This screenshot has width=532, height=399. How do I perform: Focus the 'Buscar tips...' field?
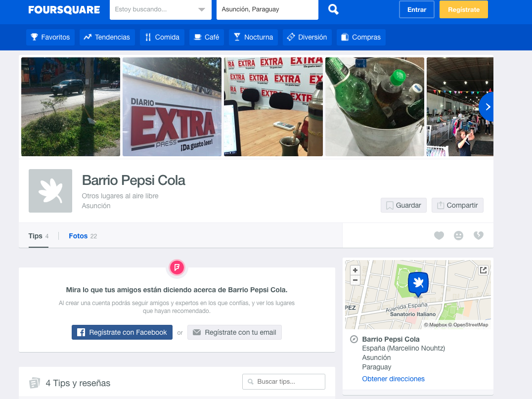point(284,382)
